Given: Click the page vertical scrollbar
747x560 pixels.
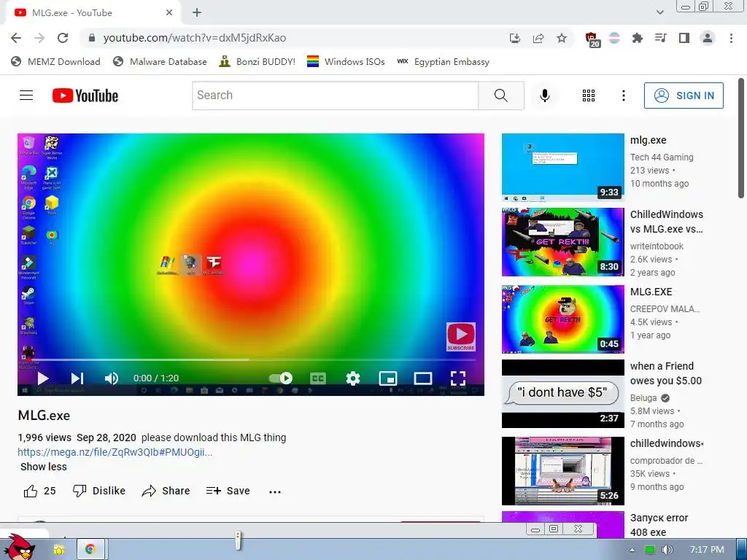Looking at the screenshot, I should (x=741, y=138).
